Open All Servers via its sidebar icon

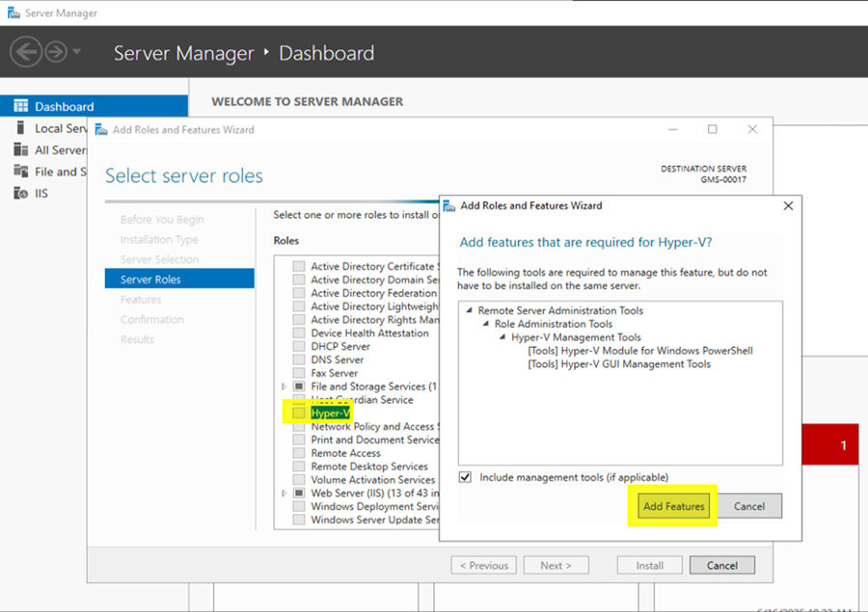[x=20, y=149]
